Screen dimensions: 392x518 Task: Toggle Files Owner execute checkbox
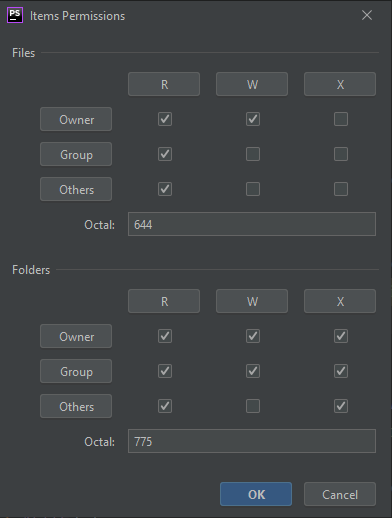click(341, 119)
